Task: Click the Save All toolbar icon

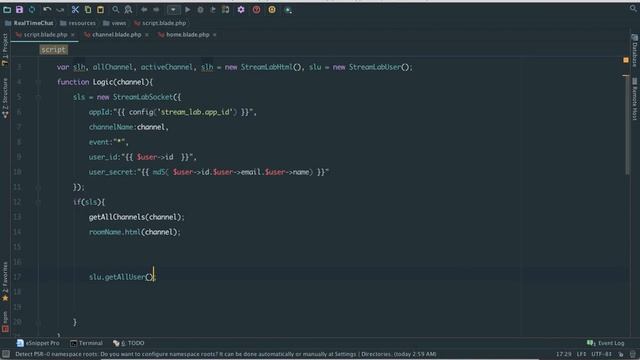Action: (x=19, y=9)
